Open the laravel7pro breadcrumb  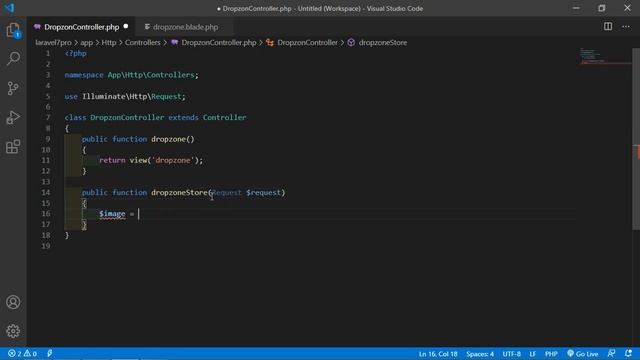[53, 42]
